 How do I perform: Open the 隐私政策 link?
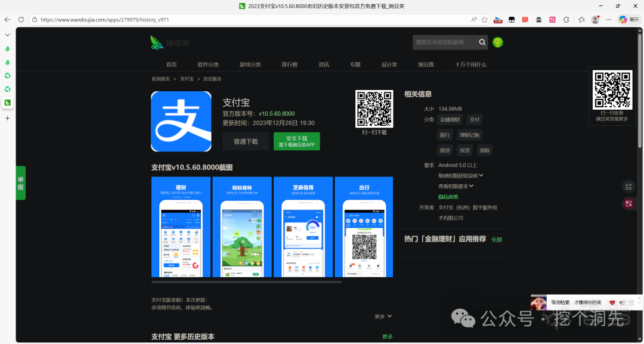coord(448,197)
